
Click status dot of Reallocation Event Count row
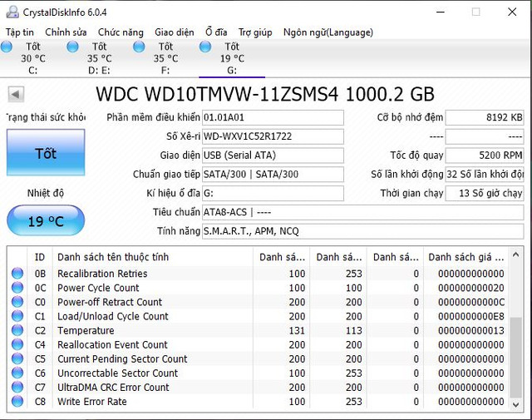coord(17,344)
